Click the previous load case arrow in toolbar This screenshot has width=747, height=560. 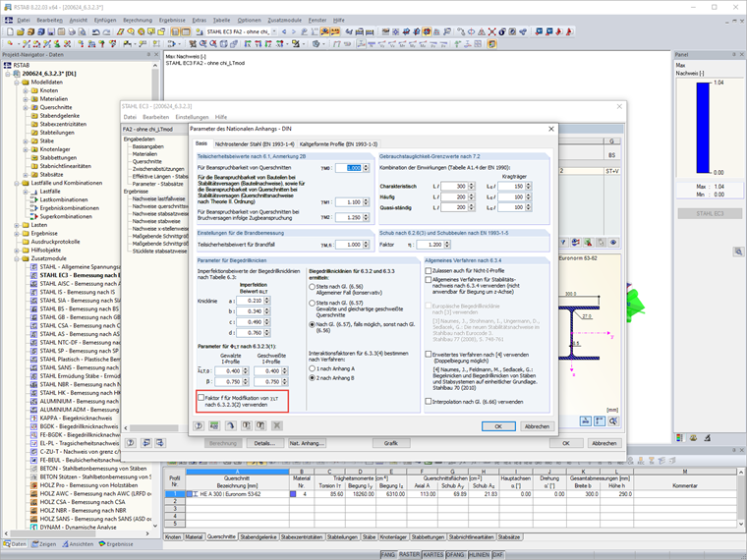coord(282,31)
